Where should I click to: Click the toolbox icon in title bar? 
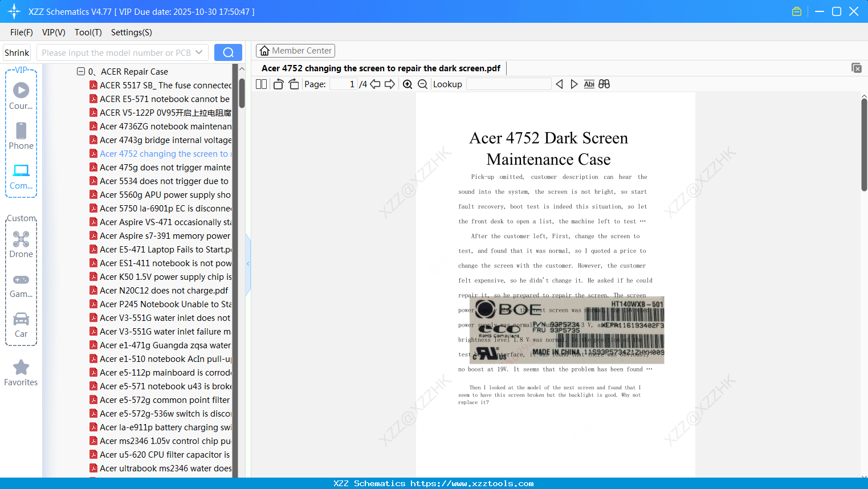[797, 11]
